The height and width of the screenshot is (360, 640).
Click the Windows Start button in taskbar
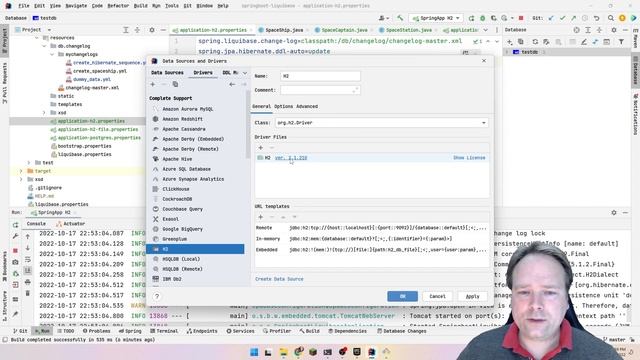pos(254,352)
